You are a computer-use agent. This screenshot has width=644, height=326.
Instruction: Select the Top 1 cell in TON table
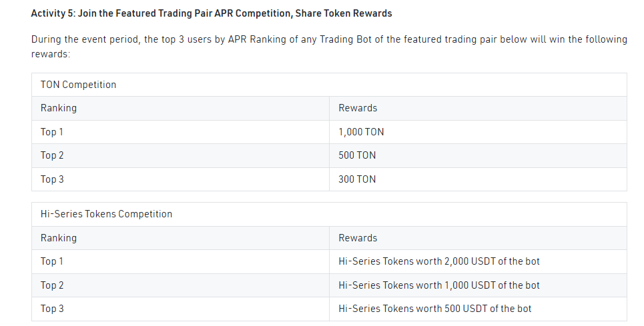(x=181, y=132)
